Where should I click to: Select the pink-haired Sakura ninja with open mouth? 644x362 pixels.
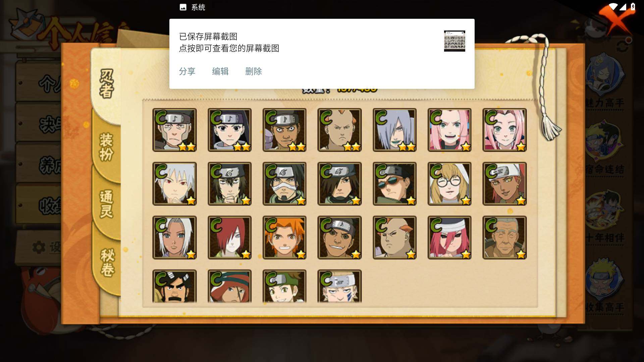[x=449, y=130]
